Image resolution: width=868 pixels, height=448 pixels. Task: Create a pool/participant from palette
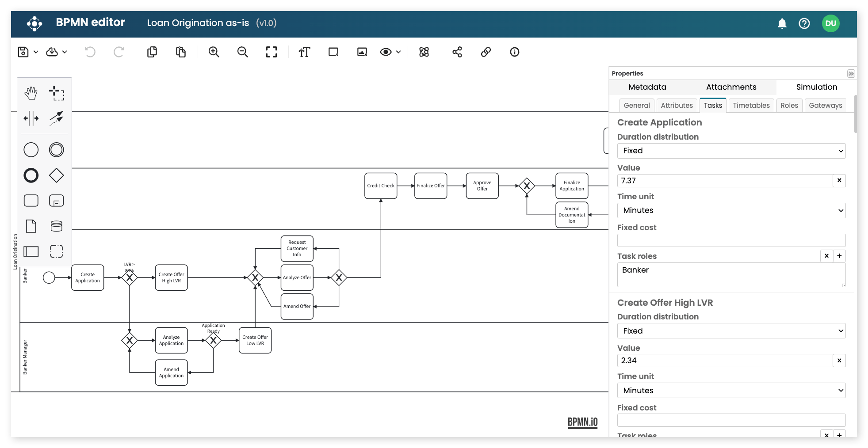point(31,251)
